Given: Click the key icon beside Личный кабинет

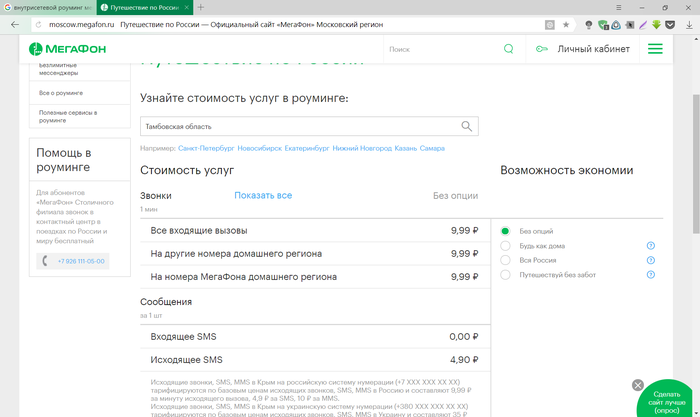Looking at the screenshot, I should [x=541, y=49].
